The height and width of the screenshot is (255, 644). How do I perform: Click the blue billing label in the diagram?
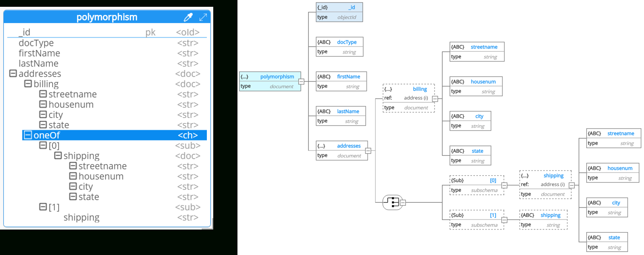(x=420, y=89)
